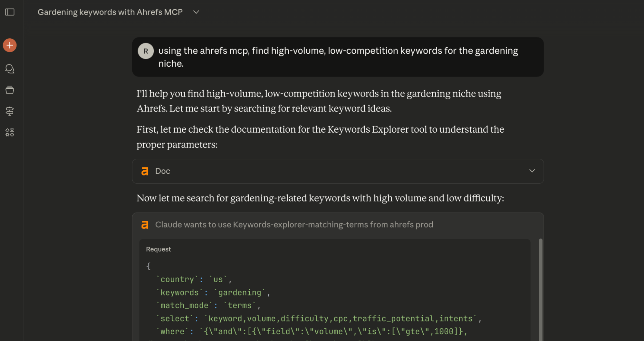Image resolution: width=644 pixels, height=341 pixels.
Task: Open the Chats list icon in the sidebar
Action: coord(10,69)
